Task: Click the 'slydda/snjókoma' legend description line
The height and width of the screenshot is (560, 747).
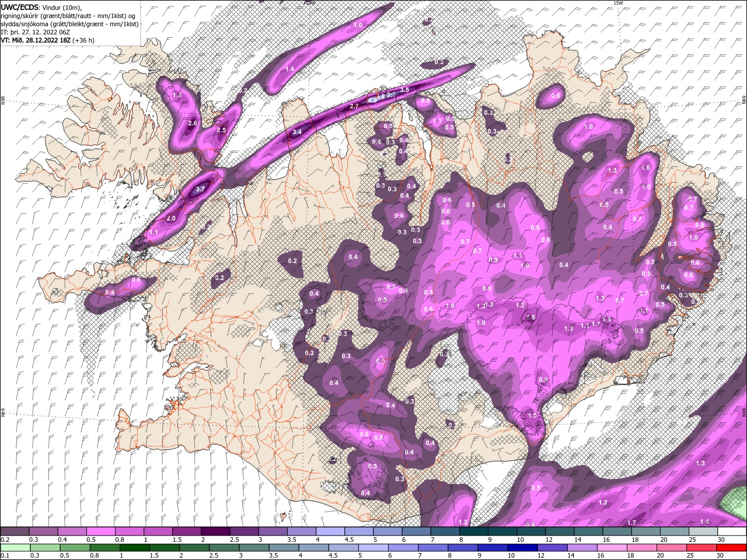Action: pyautogui.click(x=70, y=24)
